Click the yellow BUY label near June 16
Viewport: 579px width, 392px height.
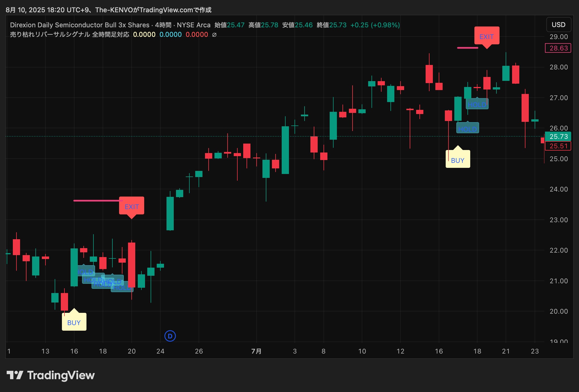[74, 322]
